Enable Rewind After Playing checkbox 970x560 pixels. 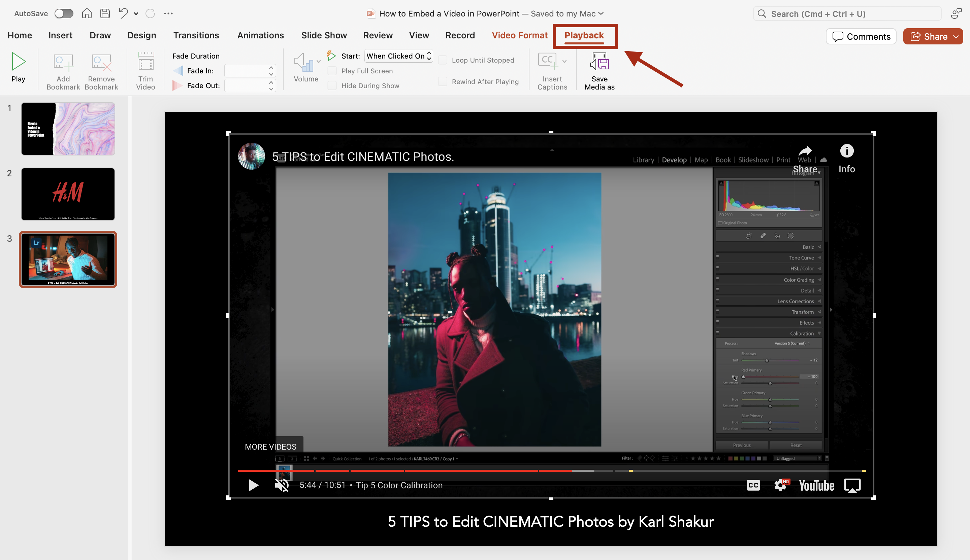(443, 81)
